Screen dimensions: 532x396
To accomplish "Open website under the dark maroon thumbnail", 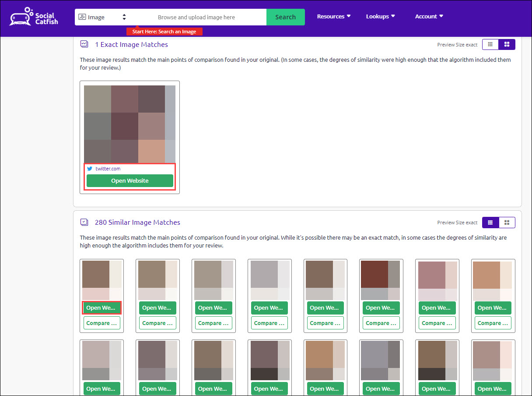I will (x=381, y=308).
